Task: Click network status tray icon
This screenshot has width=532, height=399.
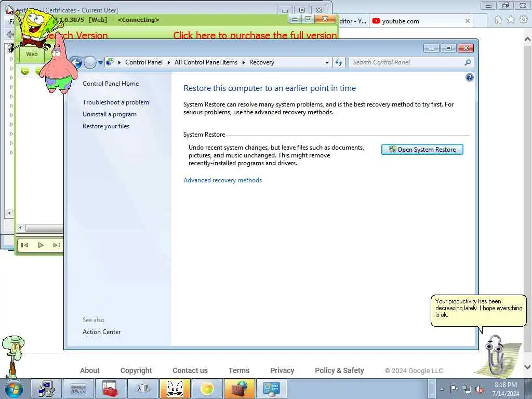Action: [467, 390]
